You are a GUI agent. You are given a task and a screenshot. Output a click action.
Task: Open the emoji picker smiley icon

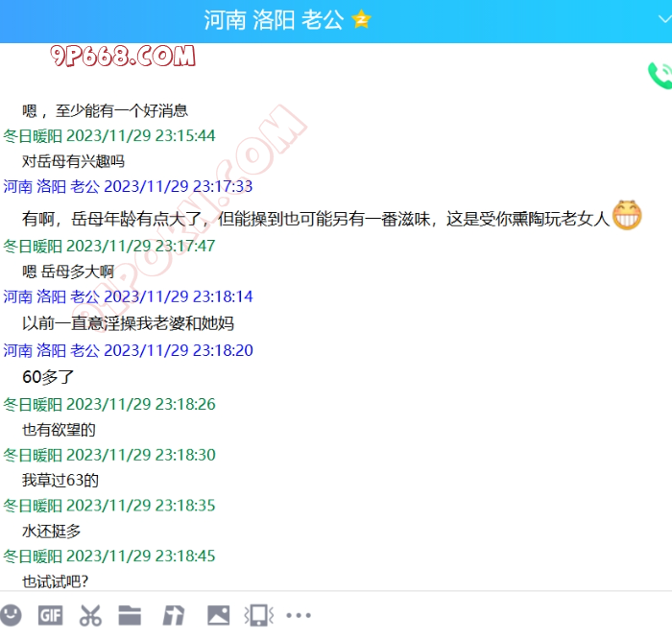pyautogui.click(x=11, y=614)
